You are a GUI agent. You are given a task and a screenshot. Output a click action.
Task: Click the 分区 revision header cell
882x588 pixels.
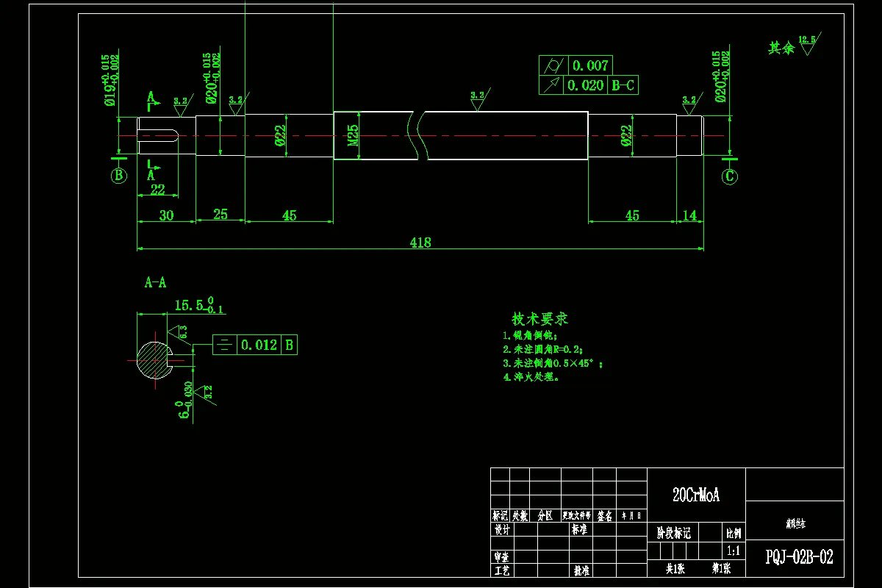pos(545,516)
